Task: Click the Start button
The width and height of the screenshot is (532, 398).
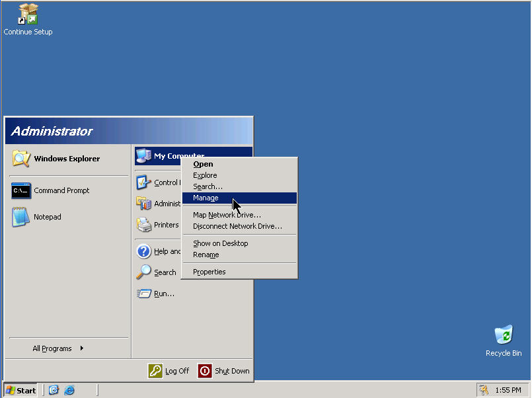Action: (x=21, y=390)
